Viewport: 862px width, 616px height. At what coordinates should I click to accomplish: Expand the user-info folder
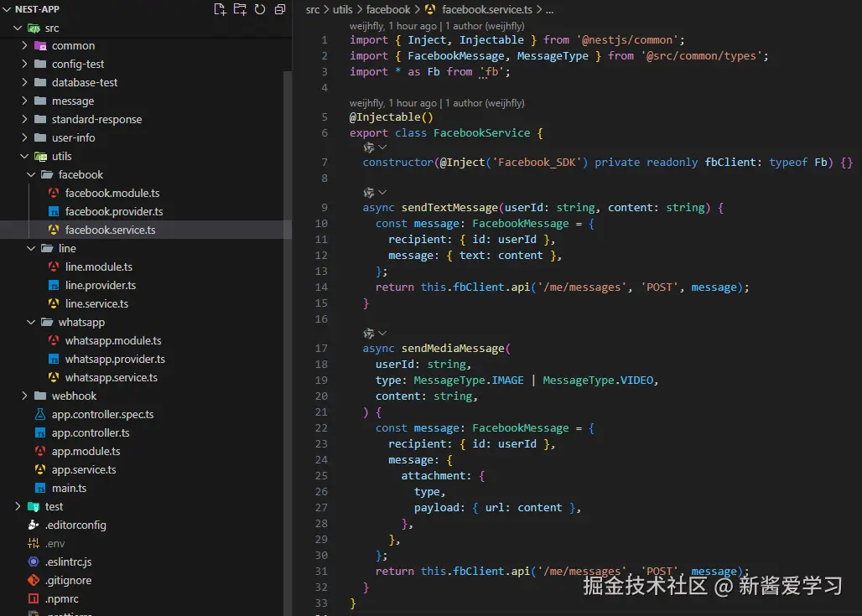click(x=24, y=137)
